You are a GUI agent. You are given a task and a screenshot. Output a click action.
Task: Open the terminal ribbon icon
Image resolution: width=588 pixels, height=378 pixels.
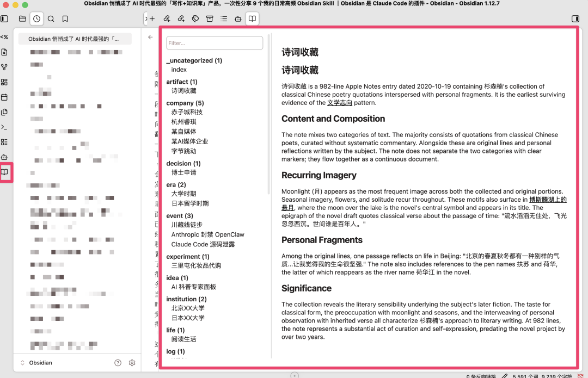[x=4, y=127]
